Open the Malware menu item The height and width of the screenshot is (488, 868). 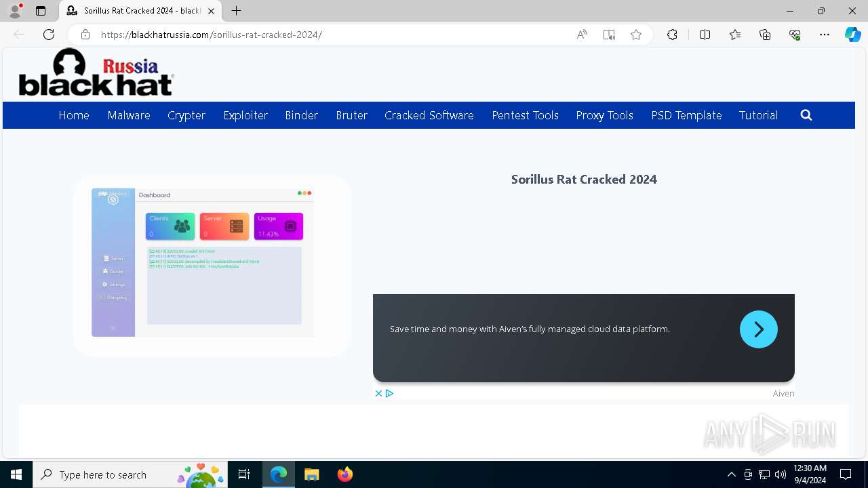click(129, 115)
